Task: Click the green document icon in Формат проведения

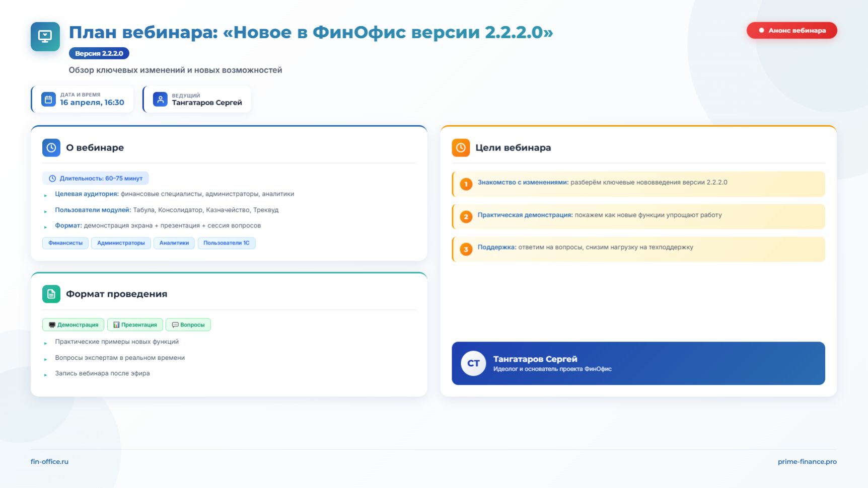Action: 51,294
